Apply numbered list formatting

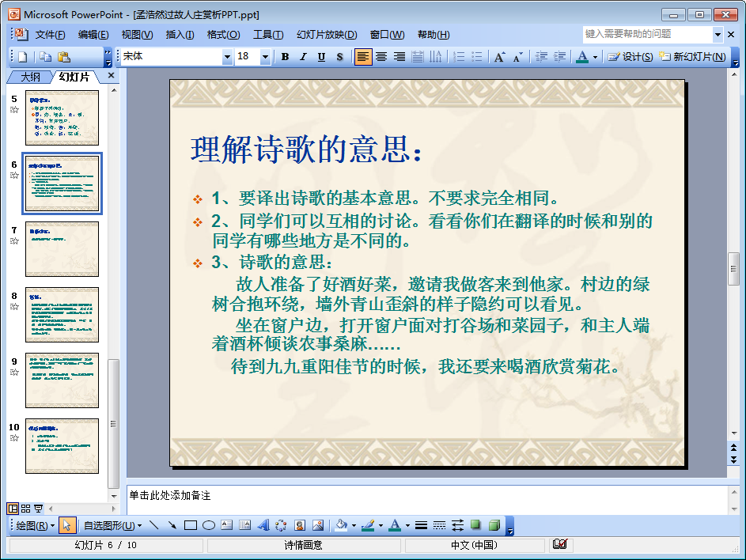click(459, 57)
